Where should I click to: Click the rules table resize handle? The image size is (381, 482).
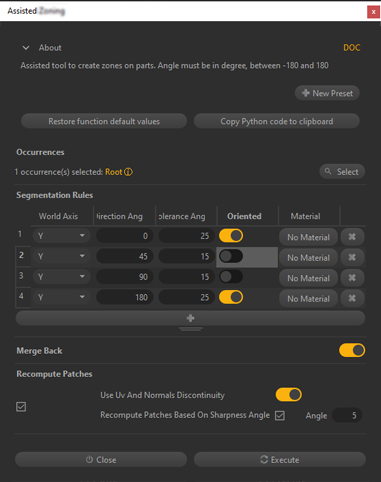coord(190,329)
